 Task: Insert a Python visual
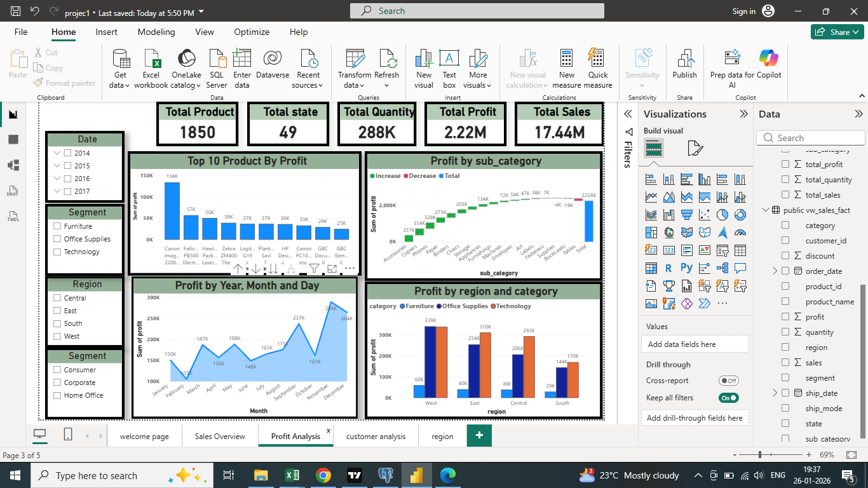[x=686, y=268]
